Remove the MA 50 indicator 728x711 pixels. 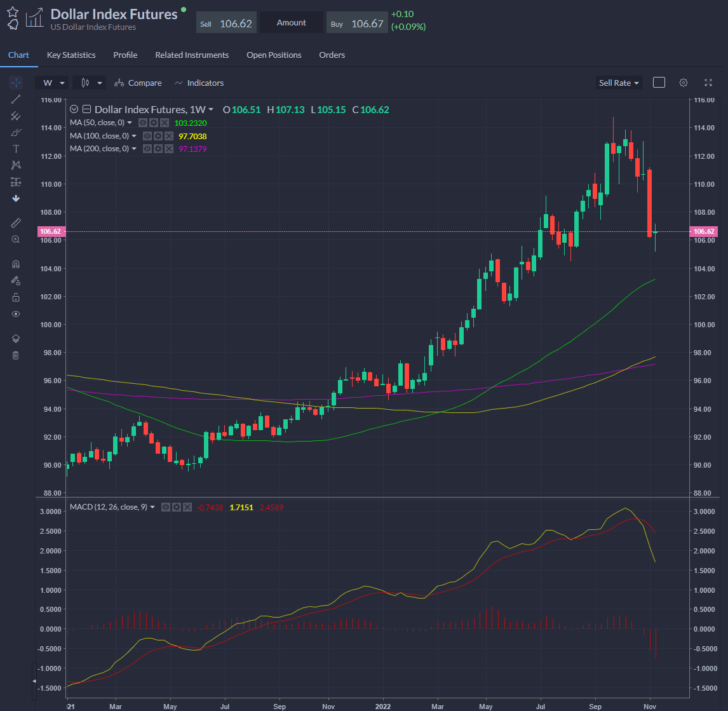coord(165,123)
